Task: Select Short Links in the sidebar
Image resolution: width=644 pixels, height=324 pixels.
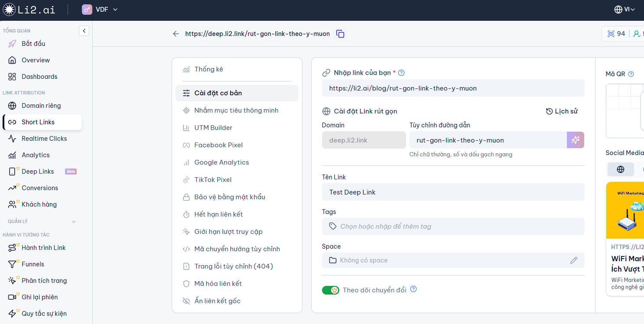Action: (42, 122)
